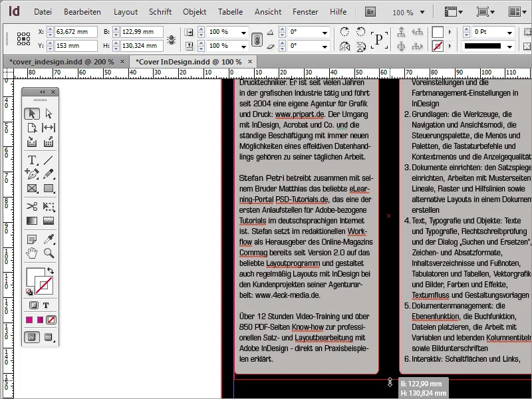Screen dimensions: 532x399
Task: Select the Free Transform tool
Action: click(x=49, y=206)
